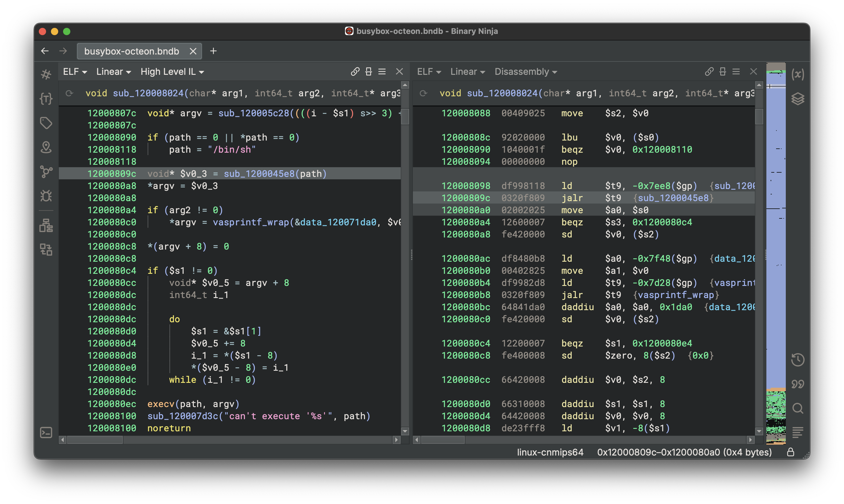Screen dimensions: 844x504
Task: Open the left pane ELF dropdown
Action: click(75, 72)
